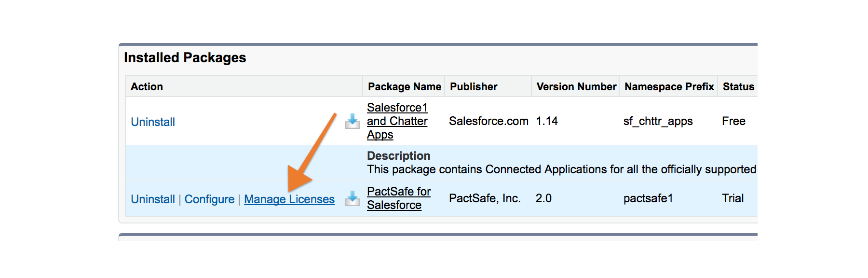Click the Installed Packages section heading
Viewport: 868px width, 278px height.
(185, 58)
